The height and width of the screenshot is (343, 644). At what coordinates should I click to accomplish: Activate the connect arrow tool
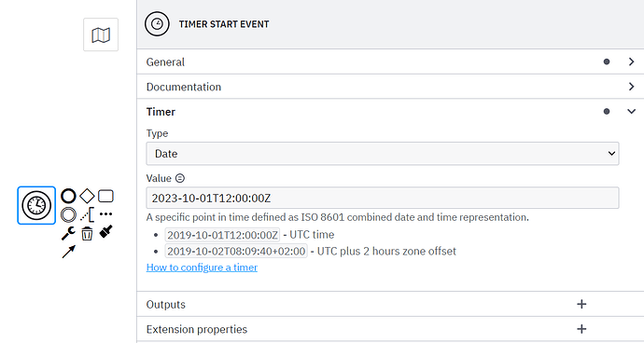(x=68, y=252)
